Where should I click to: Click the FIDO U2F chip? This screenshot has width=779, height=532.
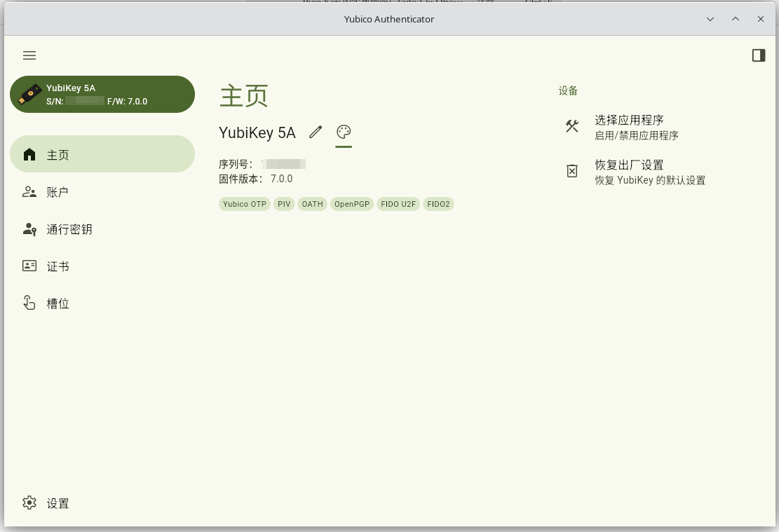398,204
